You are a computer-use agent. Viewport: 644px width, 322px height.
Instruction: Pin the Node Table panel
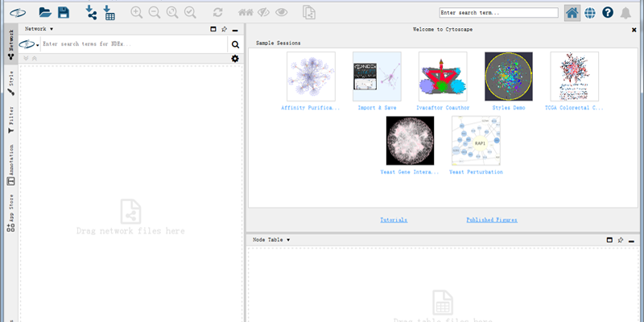pos(621,240)
